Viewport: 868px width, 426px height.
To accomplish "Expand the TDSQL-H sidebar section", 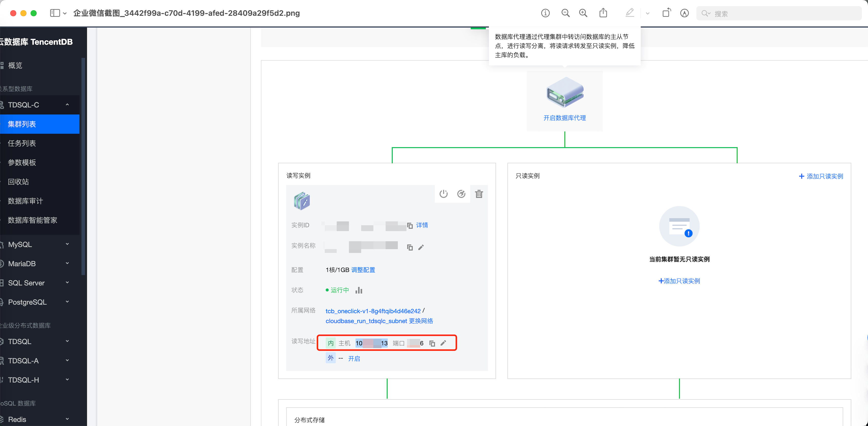I will [40, 379].
